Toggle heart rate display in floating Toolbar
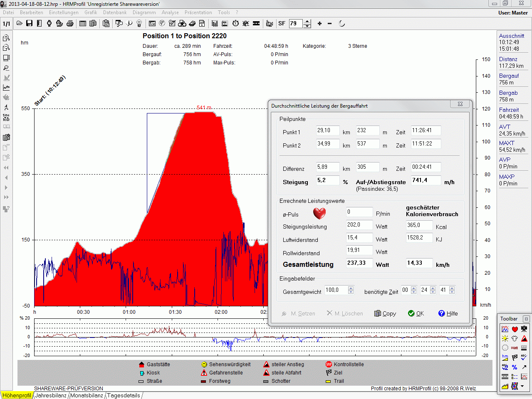Viewport: 532px width, 399px height. pyautogui.click(x=515, y=329)
